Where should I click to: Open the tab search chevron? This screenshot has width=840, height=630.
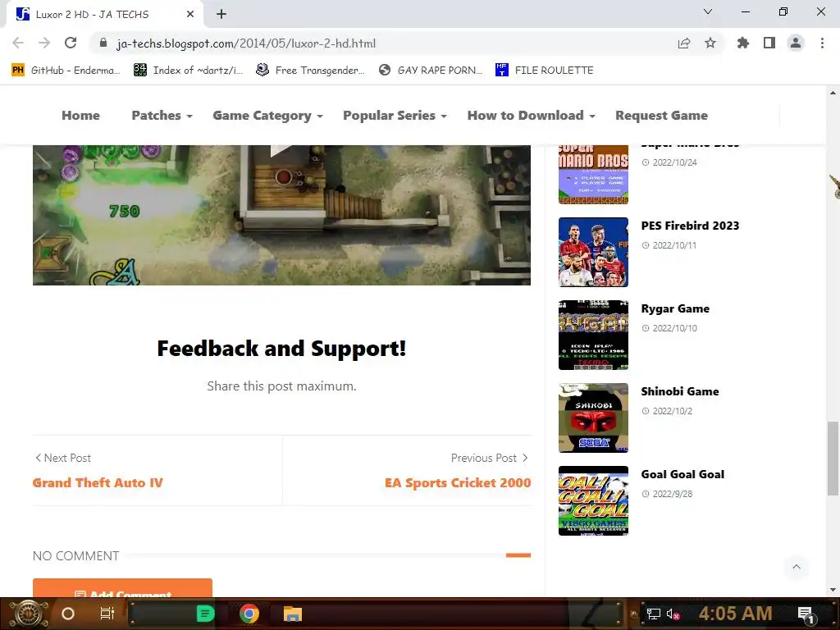click(708, 11)
